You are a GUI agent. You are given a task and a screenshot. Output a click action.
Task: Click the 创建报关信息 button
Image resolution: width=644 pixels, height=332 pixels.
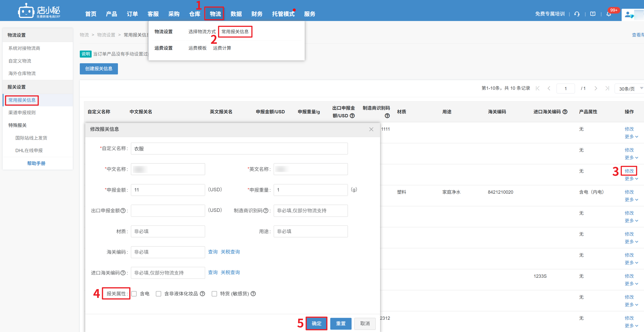pyautogui.click(x=99, y=69)
